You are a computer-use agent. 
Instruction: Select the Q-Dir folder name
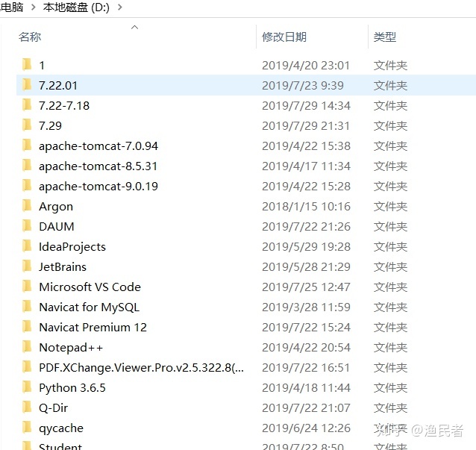tap(53, 408)
